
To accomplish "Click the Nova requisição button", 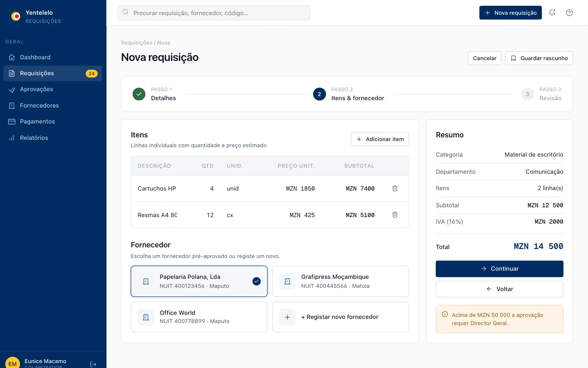I will 510,13.
